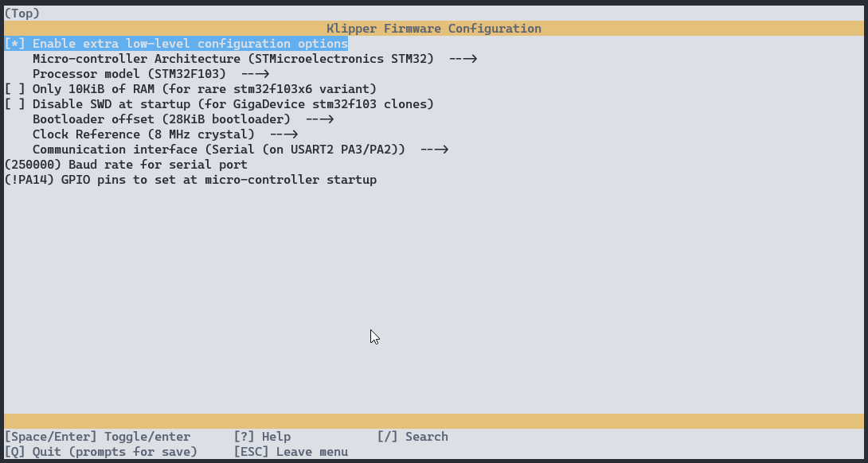Toggle "Enable extra low-level configuration options"

pos(175,44)
